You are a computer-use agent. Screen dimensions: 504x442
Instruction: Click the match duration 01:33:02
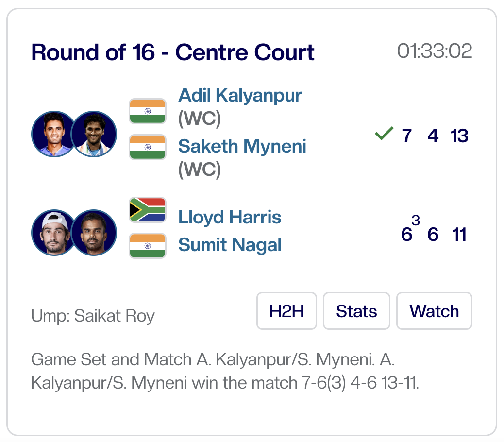pos(435,51)
